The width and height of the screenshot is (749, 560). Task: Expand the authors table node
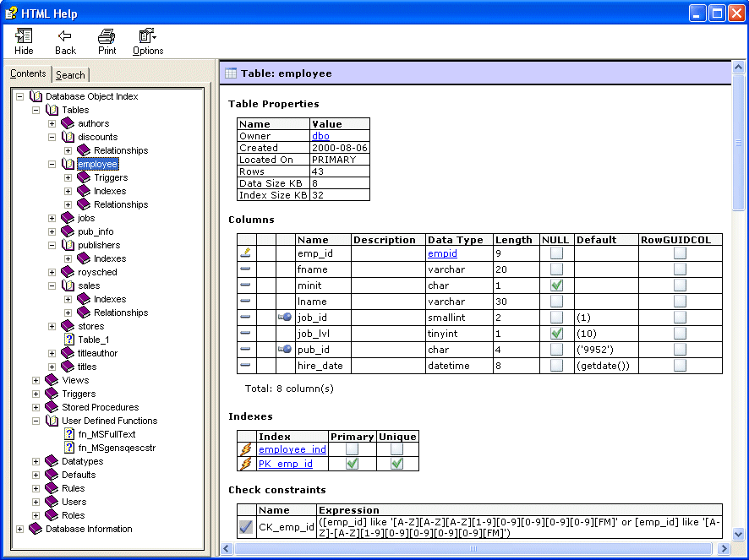tap(52, 123)
